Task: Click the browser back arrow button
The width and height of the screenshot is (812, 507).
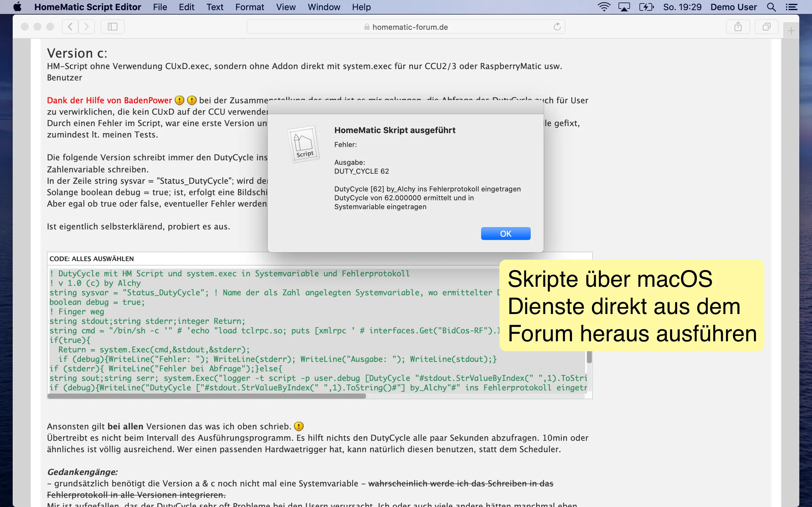Action: click(70, 27)
